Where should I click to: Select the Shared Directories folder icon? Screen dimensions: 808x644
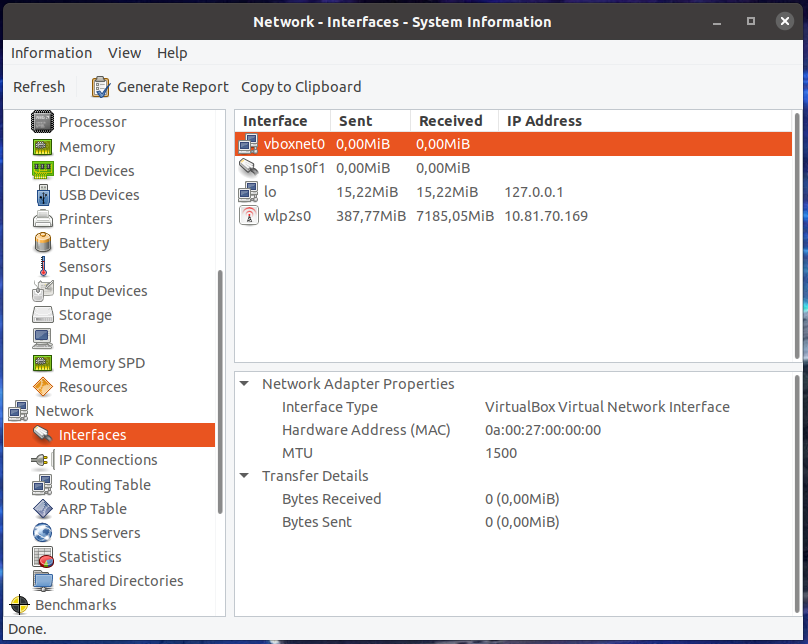(42, 581)
